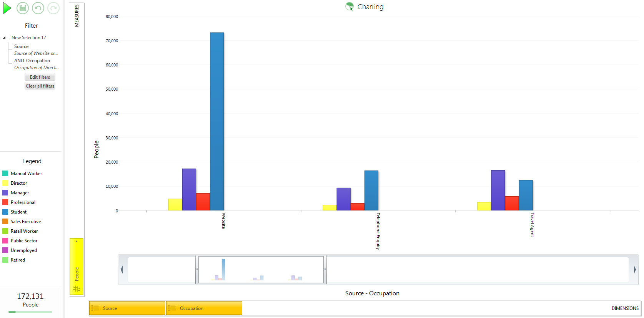Click the Telephone Enquiry axis label
The height and width of the screenshot is (318, 644).
(x=378, y=231)
